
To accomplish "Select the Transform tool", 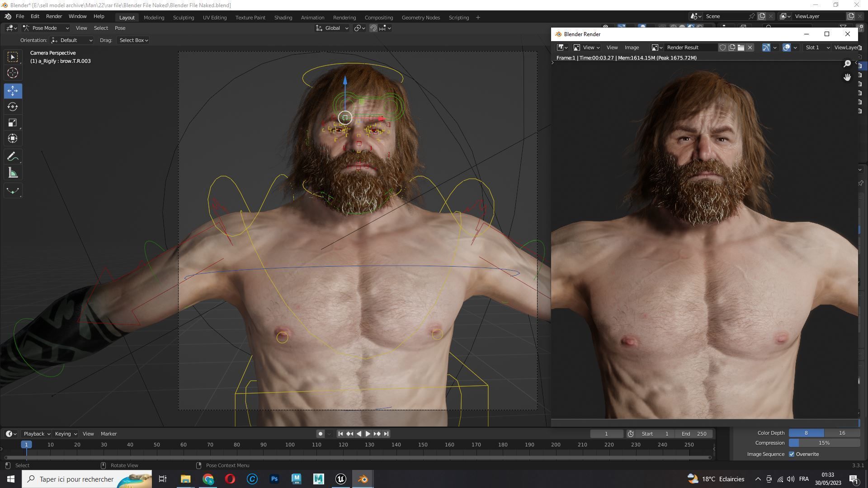I will click(x=13, y=139).
